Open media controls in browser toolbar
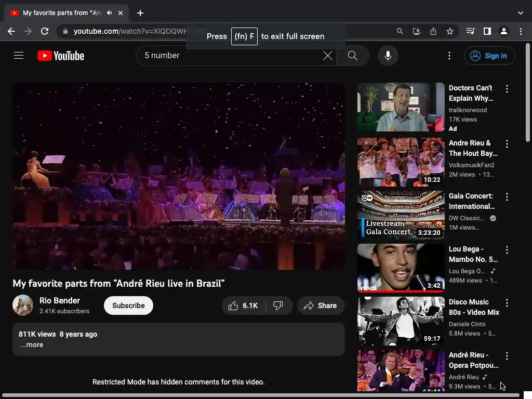 pos(470,31)
